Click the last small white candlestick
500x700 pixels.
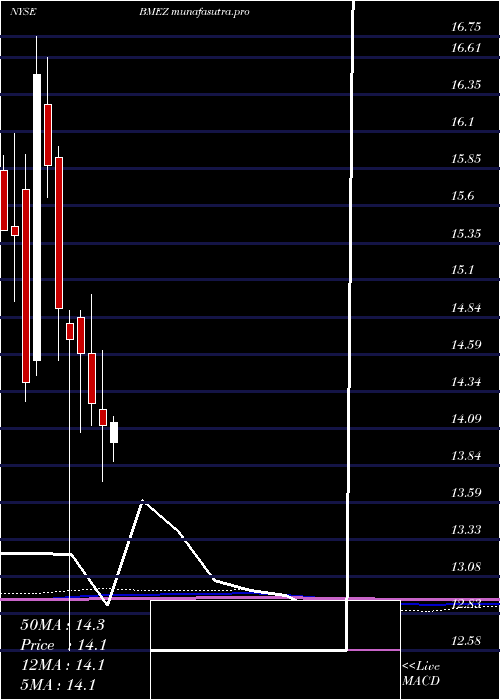click(x=114, y=433)
